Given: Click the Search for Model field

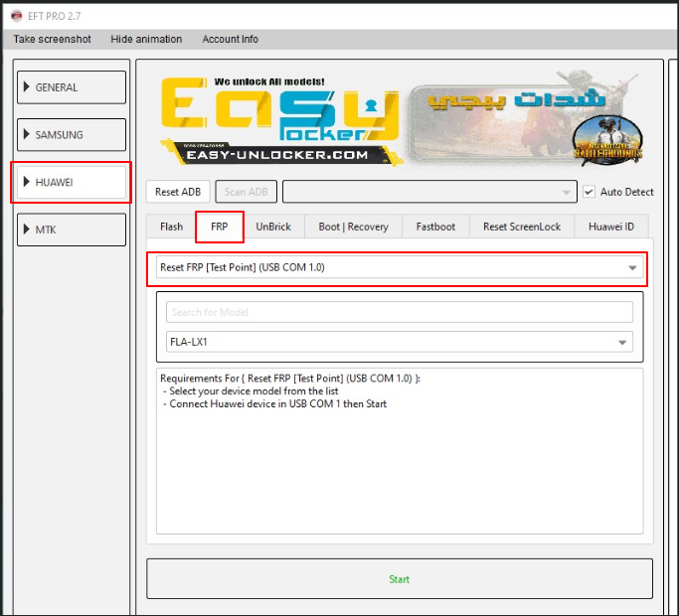Looking at the screenshot, I should coord(400,312).
